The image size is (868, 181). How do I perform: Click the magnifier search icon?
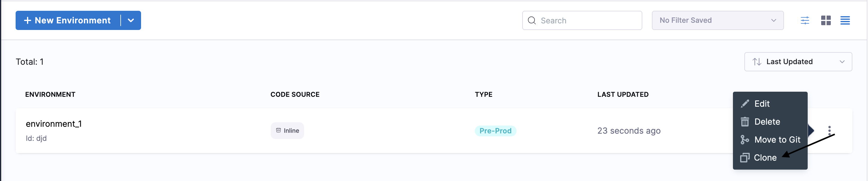click(532, 20)
